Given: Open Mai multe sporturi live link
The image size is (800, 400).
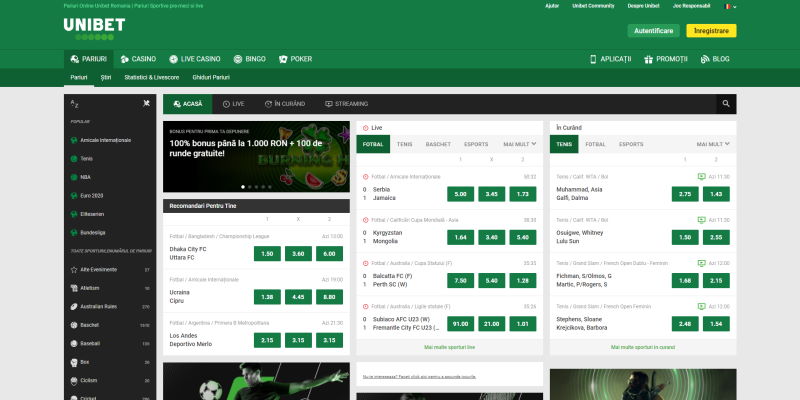Looking at the screenshot, I should (449, 347).
